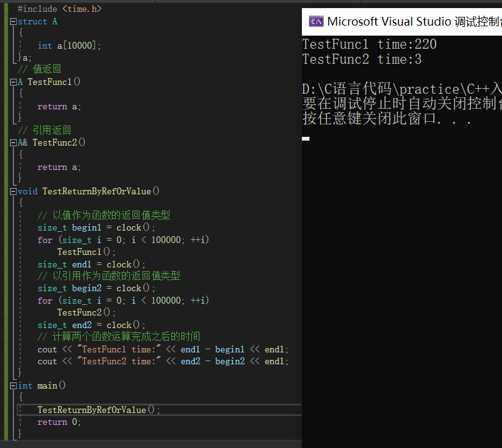Click 'return 0;' in main
This screenshot has width=502, height=448.
[x=59, y=422]
